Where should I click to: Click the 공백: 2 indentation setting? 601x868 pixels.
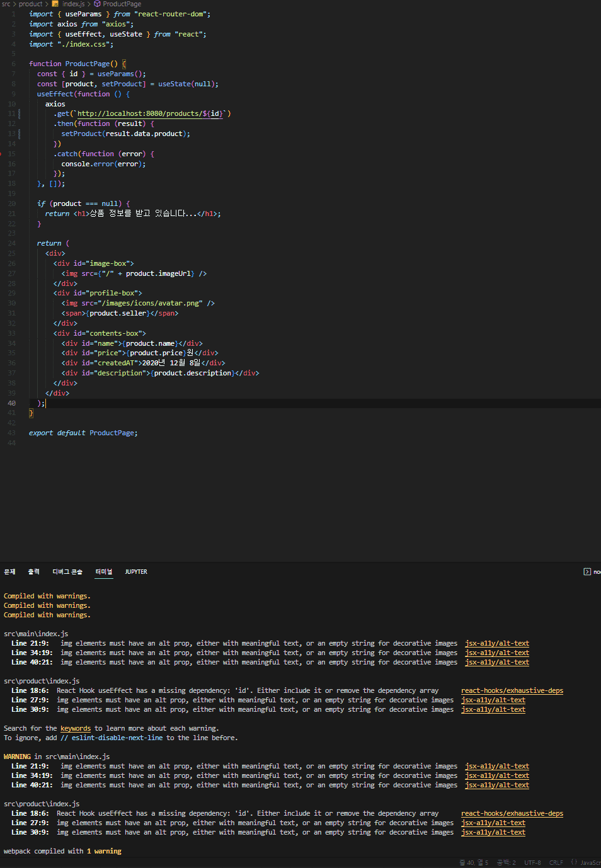[x=506, y=863]
